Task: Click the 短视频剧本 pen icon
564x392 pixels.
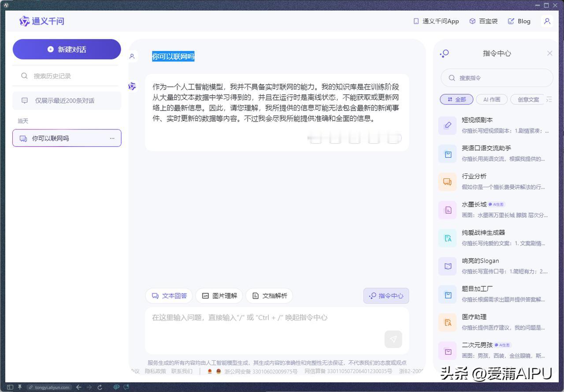Action: [x=447, y=126]
